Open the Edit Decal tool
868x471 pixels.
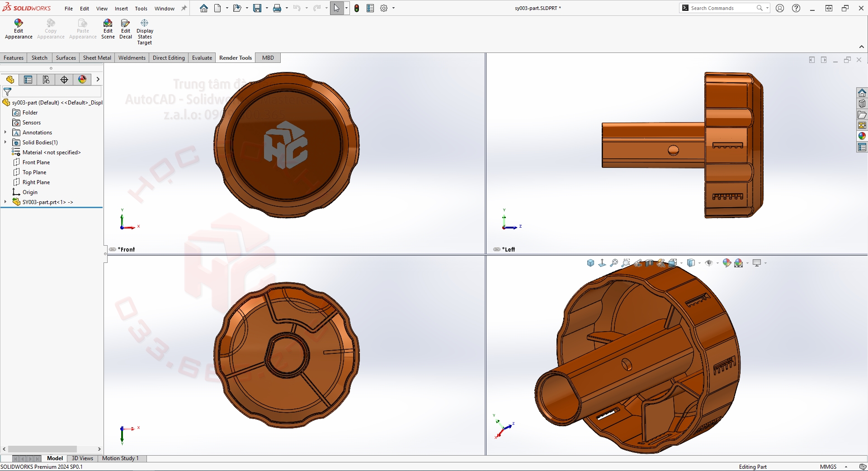(x=126, y=29)
